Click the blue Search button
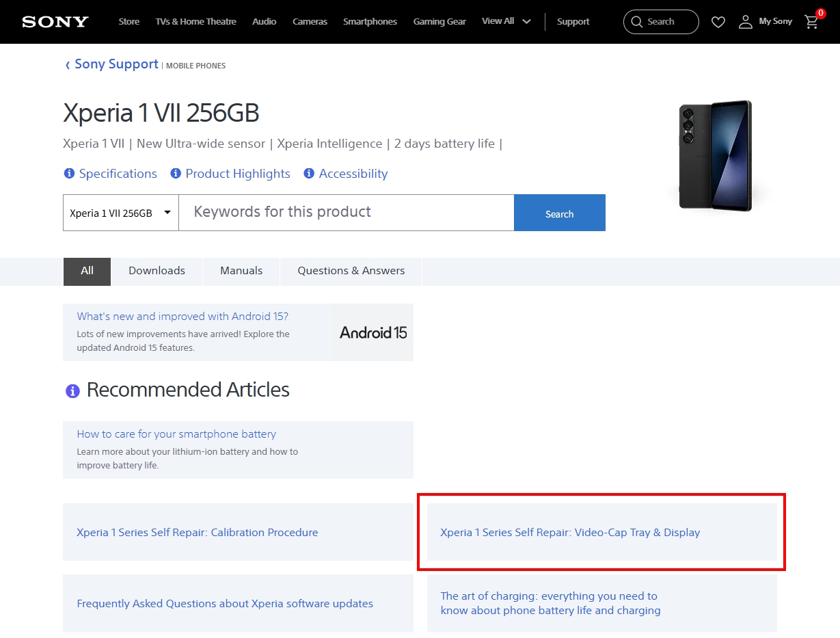The height and width of the screenshot is (638, 840). click(x=560, y=213)
